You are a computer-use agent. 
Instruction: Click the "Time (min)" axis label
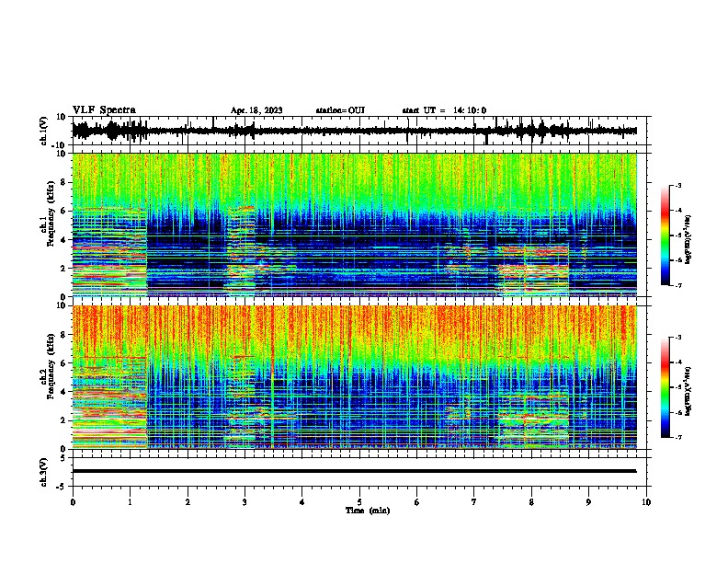(x=368, y=511)
